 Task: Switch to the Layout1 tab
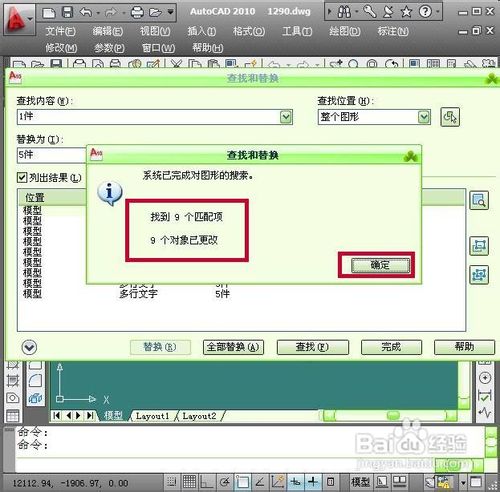point(152,416)
